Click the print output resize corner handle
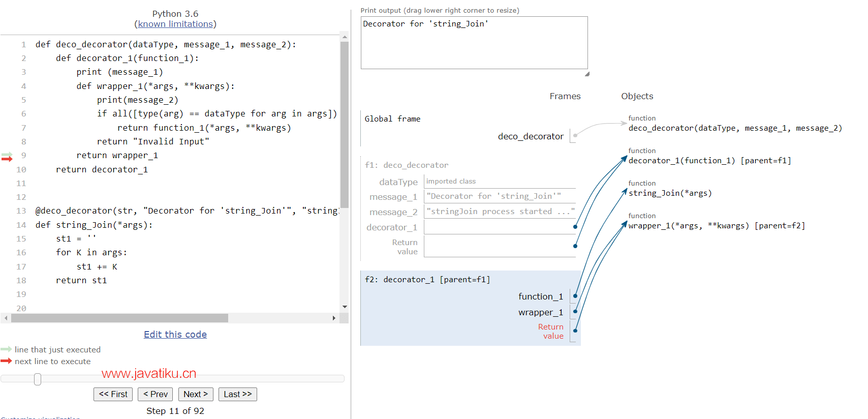Image resolution: width=868 pixels, height=419 pixels. [587, 74]
